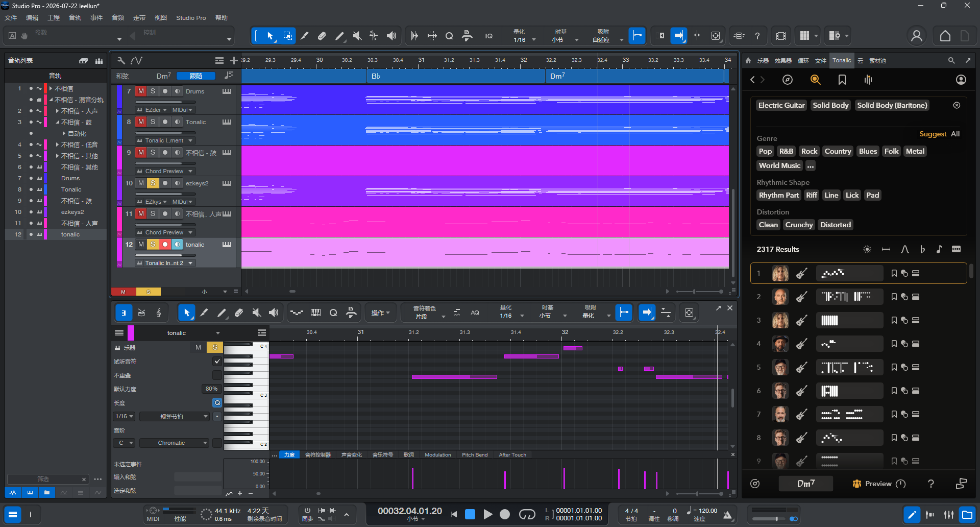Toggle the 不重叠 checkbox
This screenshot has height=527, width=980.
[217, 375]
